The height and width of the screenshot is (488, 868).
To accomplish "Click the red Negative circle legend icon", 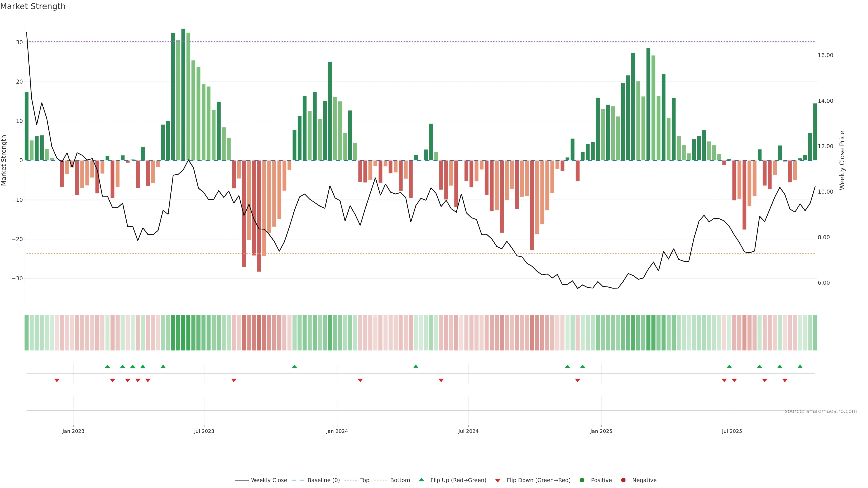I will [623, 480].
